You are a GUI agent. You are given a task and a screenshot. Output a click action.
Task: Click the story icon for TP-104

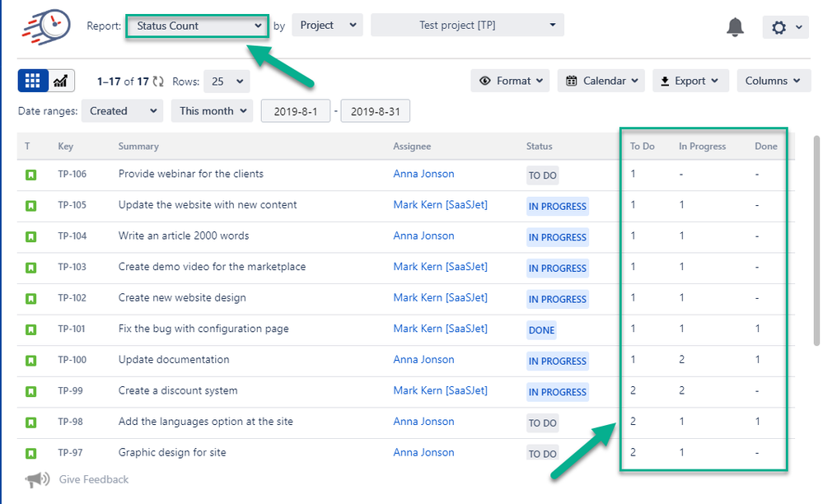(31, 237)
